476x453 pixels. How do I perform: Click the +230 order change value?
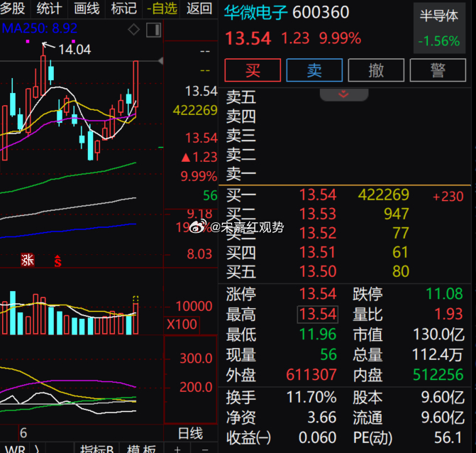448,197
